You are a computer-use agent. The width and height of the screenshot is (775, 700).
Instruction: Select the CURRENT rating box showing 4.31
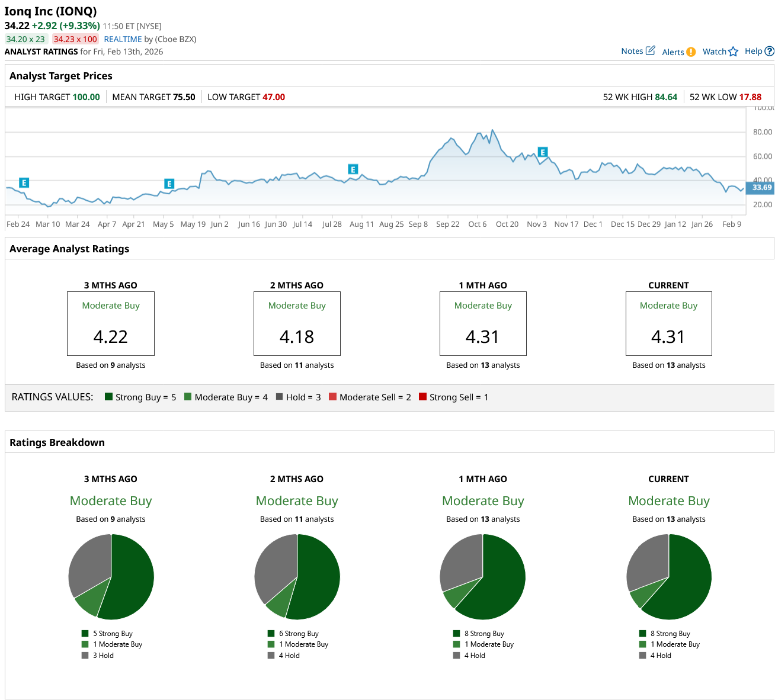point(669,323)
